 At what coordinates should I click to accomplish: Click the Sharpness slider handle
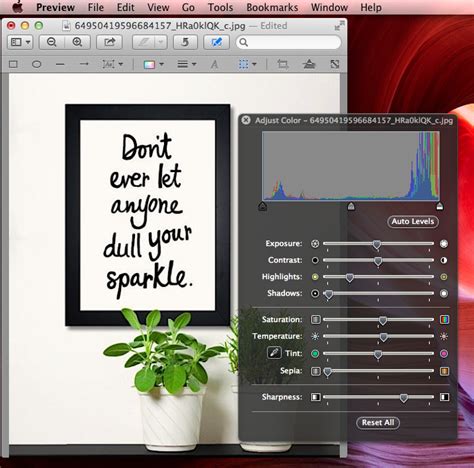[x=404, y=398]
